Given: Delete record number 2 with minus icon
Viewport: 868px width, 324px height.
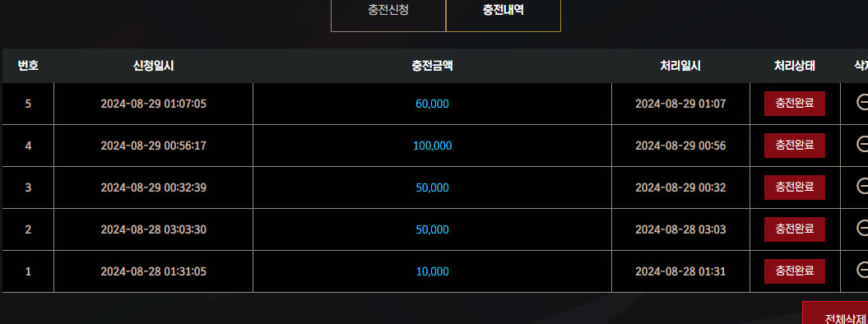Looking at the screenshot, I should tap(862, 227).
